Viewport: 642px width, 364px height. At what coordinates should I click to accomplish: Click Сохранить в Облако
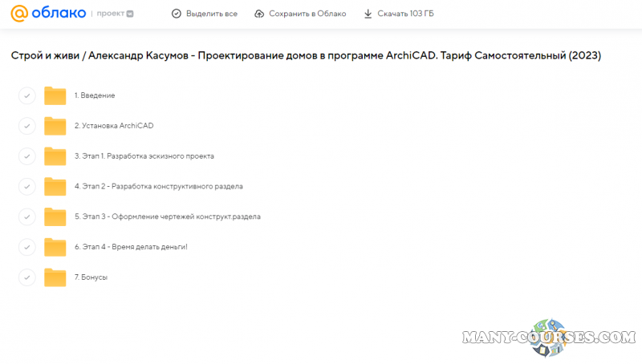click(x=300, y=14)
